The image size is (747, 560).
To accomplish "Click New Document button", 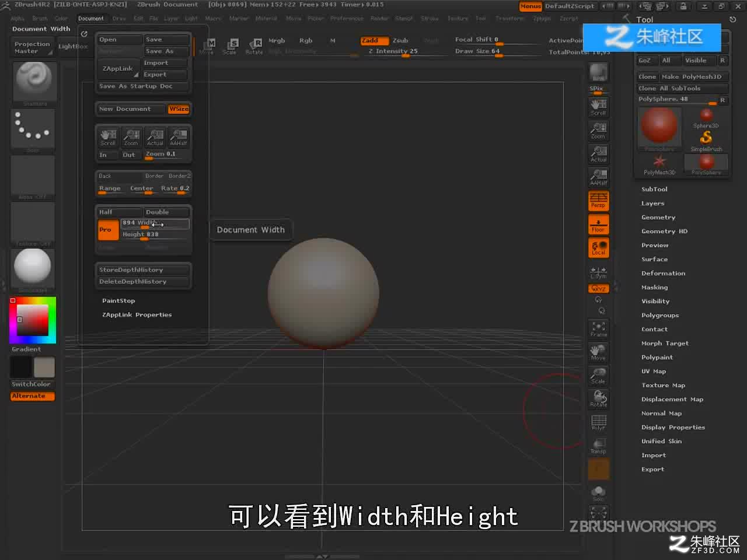I will point(131,109).
